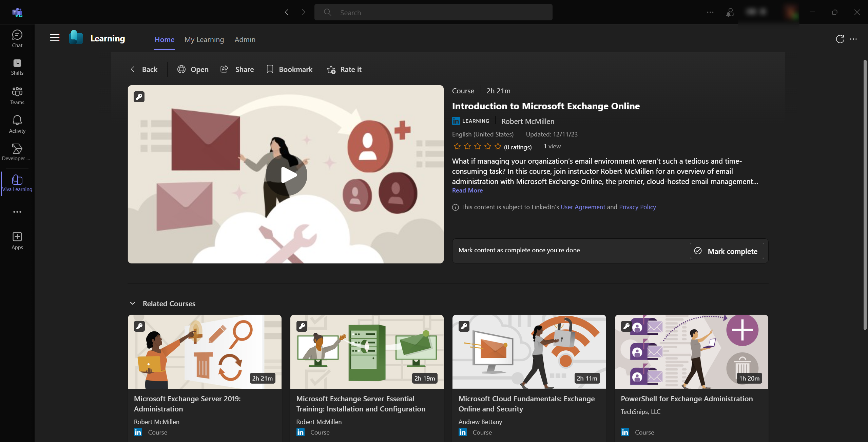Viewport: 868px width, 442px height.
Task: Open LinkedIn's User Agreement link
Action: point(582,207)
